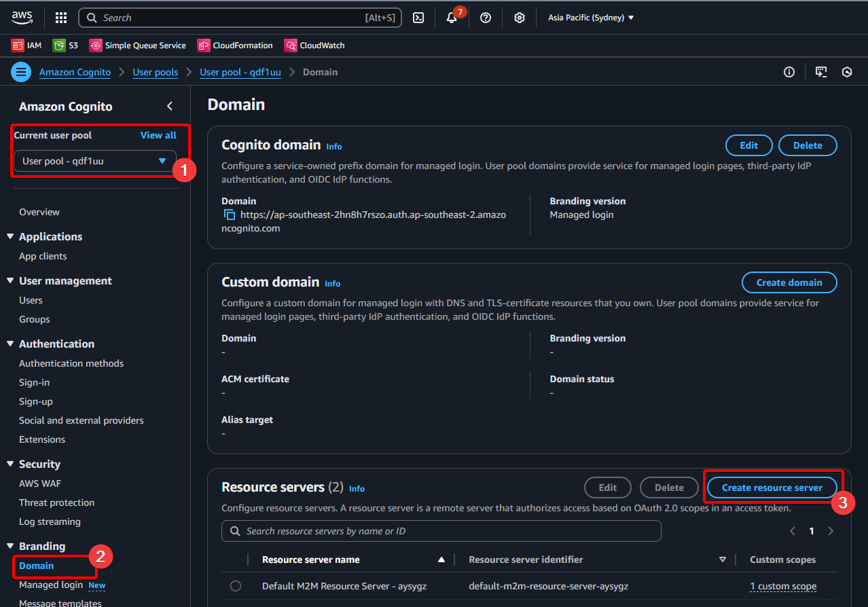
Task: Click the Create resource server button
Action: 772,488
